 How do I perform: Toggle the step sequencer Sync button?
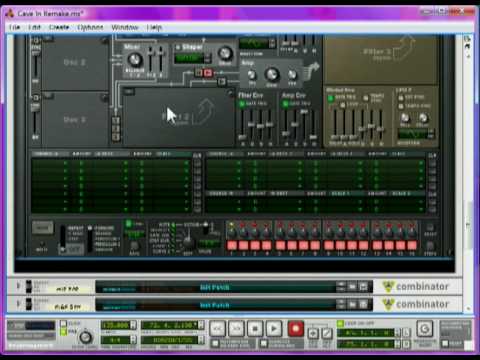(x=129, y=224)
